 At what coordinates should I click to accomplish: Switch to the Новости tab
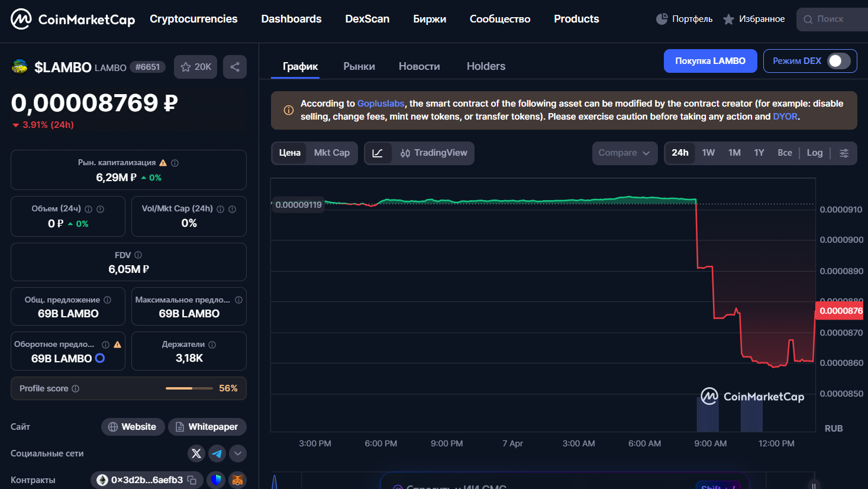tap(420, 66)
